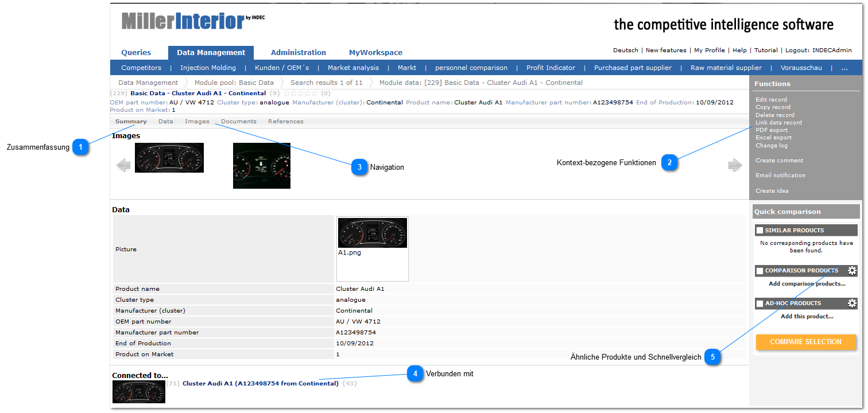This screenshot has width=868, height=413.
Task: Open Vorausschau menu item
Action: point(801,68)
